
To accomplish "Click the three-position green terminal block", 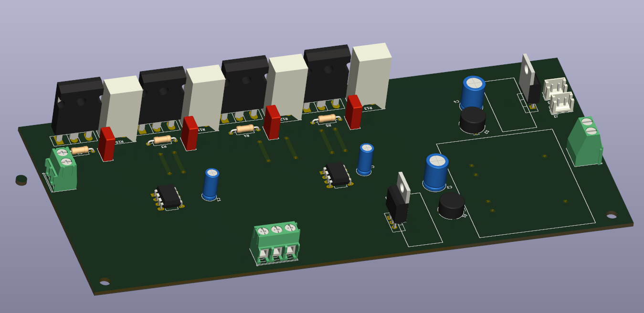I will point(275,241).
